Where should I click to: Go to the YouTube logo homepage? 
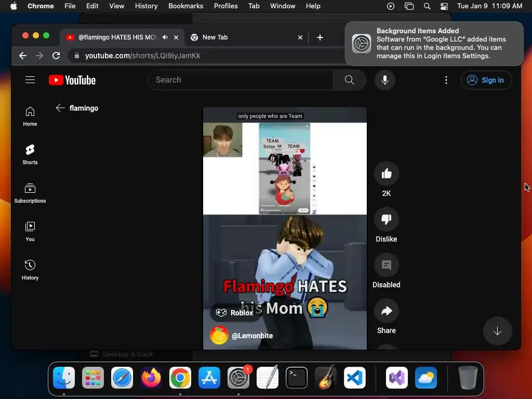pos(72,80)
